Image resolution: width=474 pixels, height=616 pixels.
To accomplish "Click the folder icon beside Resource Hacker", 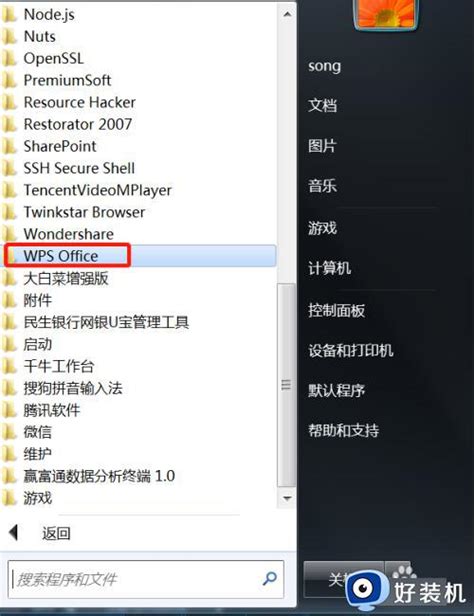I will [x=9, y=103].
